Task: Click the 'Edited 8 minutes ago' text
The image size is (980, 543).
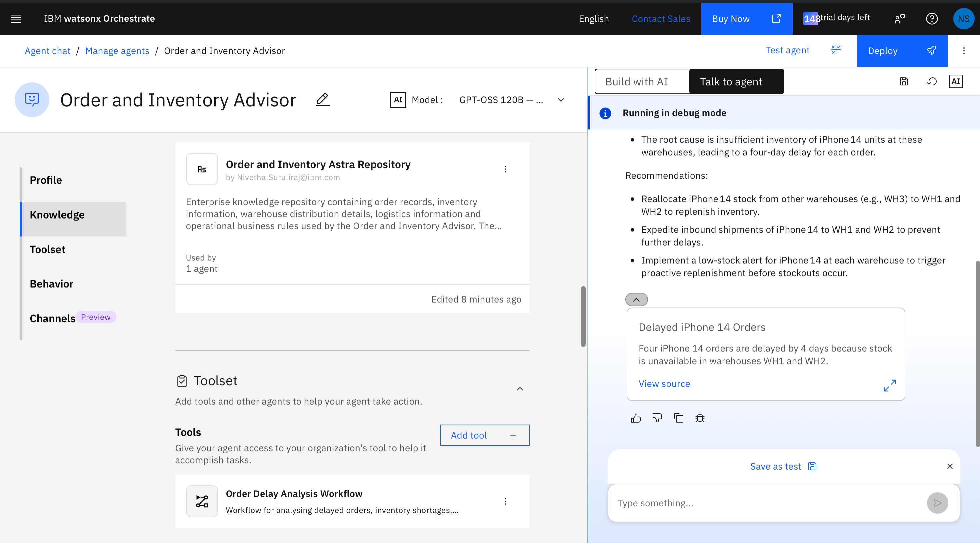Action: (x=476, y=299)
